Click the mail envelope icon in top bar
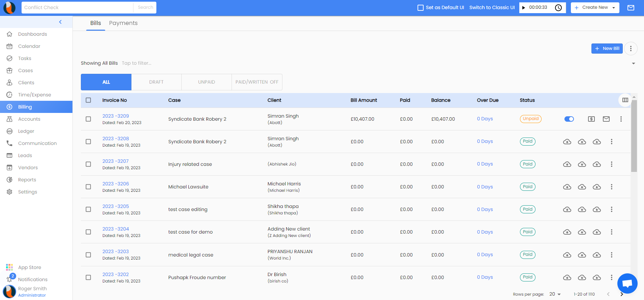644x300 pixels. click(631, 8)
